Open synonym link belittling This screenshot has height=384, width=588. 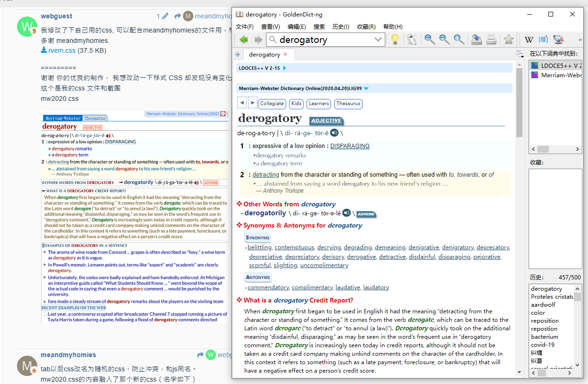pos(259,247)
